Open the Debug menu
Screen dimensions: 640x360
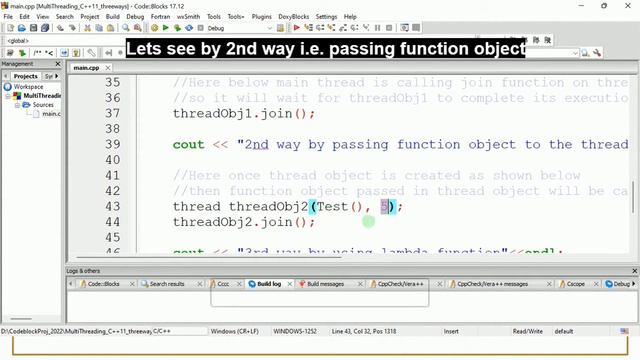point(135,16)
